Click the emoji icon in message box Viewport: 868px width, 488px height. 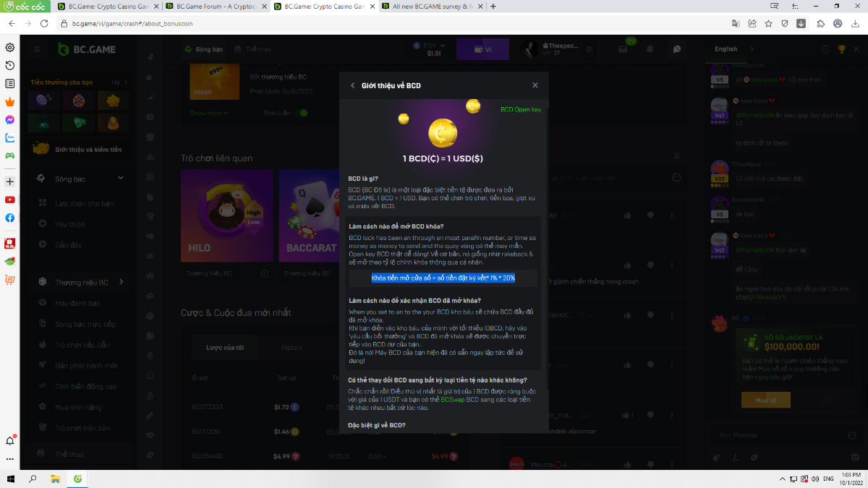715,457
